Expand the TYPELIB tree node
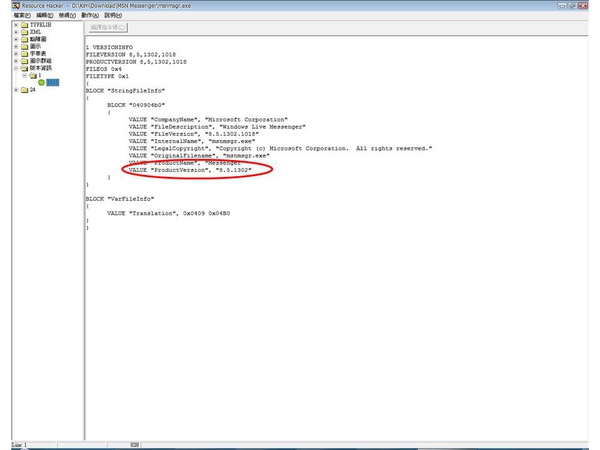 pos(16,25)
